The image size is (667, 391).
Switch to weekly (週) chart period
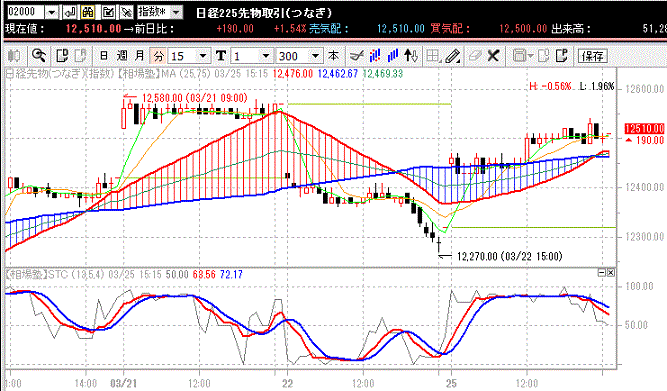tap(122, 56)
